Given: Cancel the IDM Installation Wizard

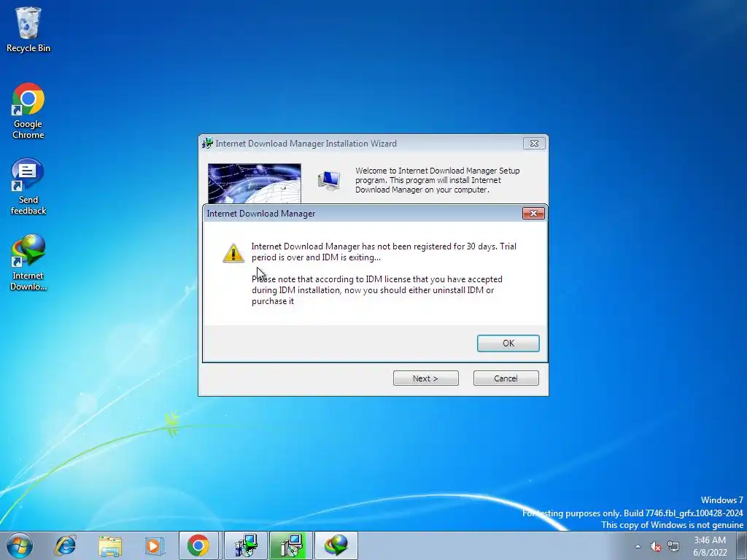Looking at the screenshot, I should [506, 378].
